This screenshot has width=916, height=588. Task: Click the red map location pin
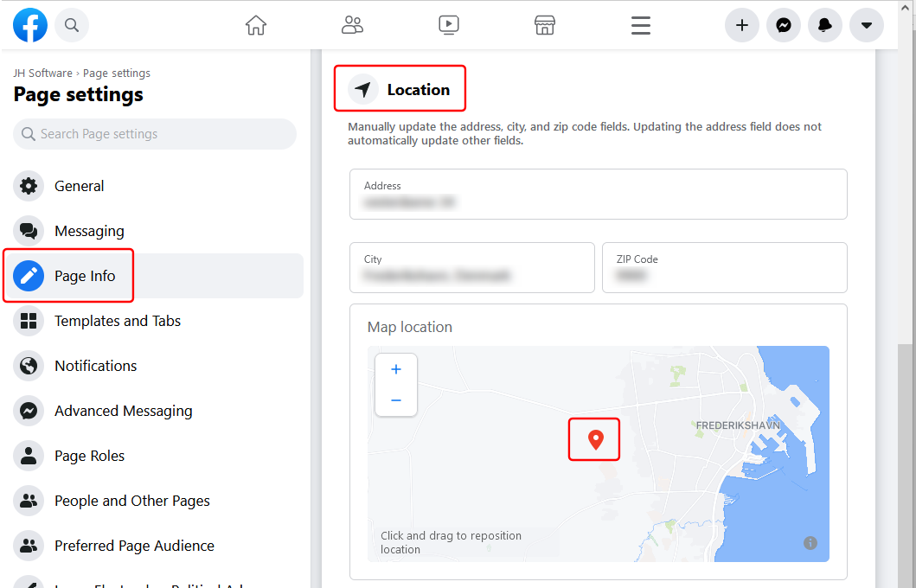[x=594, y=439]
